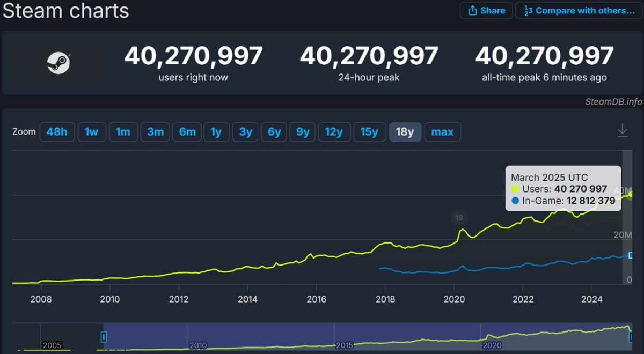This screenshot has height=354, width=644.
Task: Click the left handle of the range navigator
Action: click(103, 336)
